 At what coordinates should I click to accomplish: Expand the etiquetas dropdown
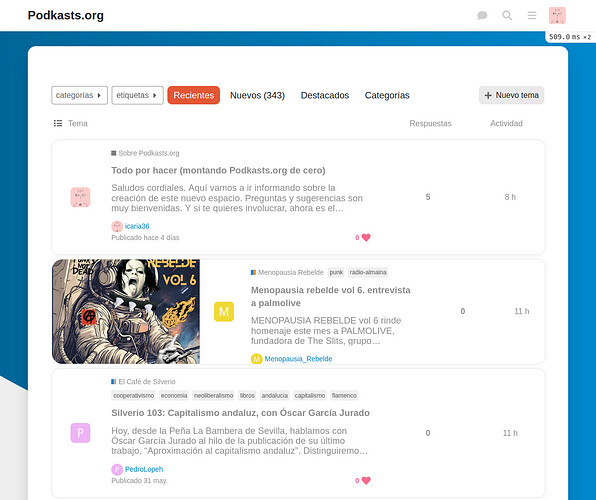pyautogui.click(x=137, y=95)
